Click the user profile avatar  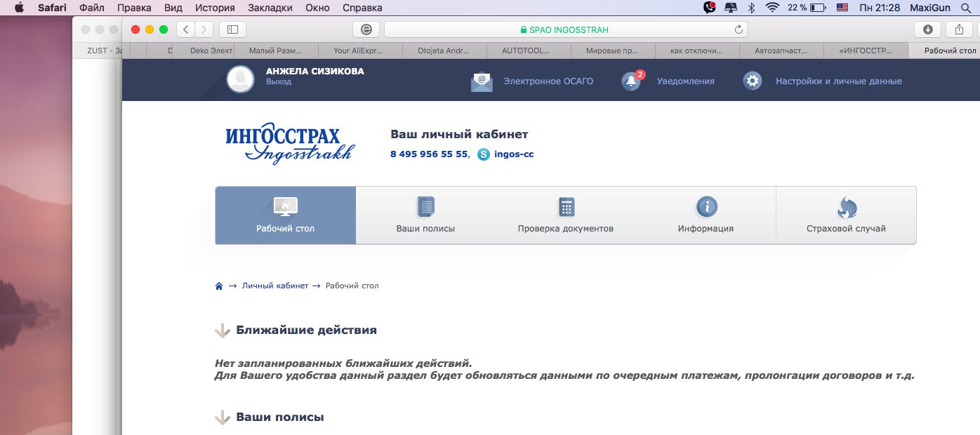[240, 79]
